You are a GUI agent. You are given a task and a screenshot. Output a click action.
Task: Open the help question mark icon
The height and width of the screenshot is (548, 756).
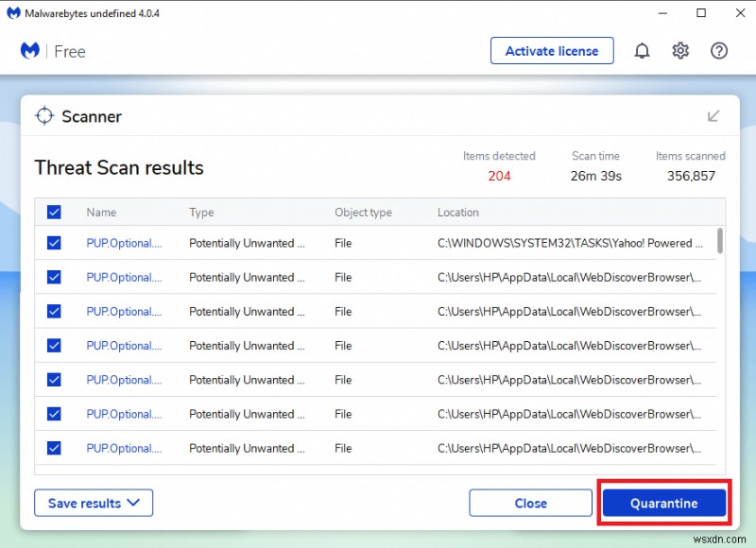pos(719,51)
